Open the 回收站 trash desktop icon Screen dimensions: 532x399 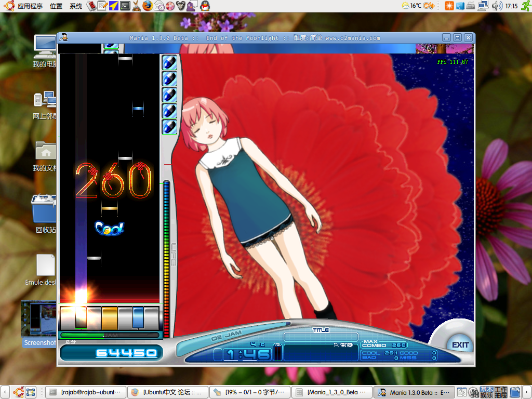point(45,214)
